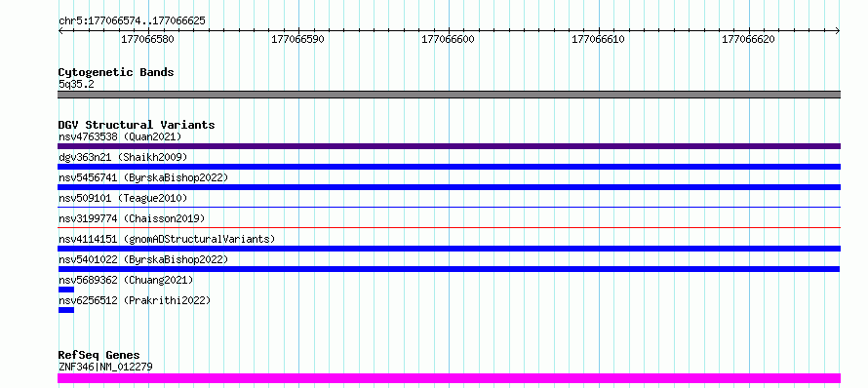Select the blue dgv363n21 variant bar
The height and width of the screenshot is (388, 868).
click(449, 167)
